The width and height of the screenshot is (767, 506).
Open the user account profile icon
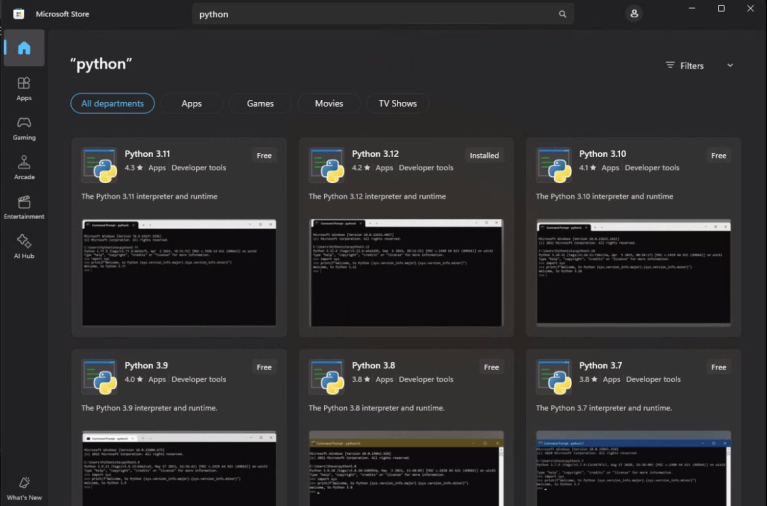pyautogui.click(x=634, y=14)
